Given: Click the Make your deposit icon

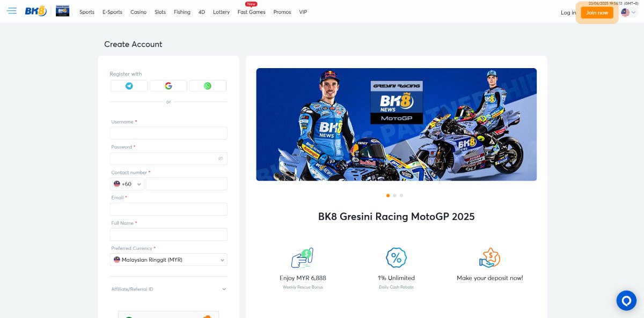Looking at the screenshot, I should click(489, 258).
